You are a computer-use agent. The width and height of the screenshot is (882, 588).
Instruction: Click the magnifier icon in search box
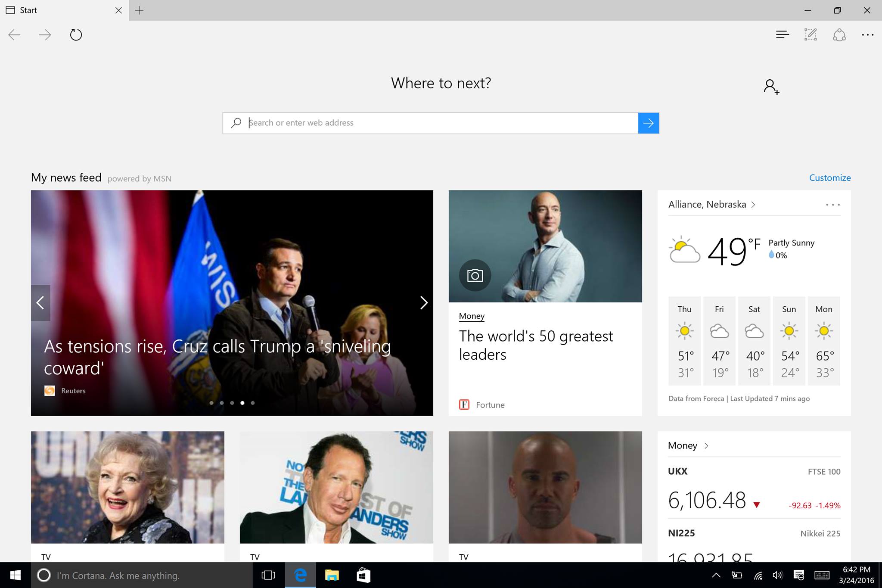236,123
